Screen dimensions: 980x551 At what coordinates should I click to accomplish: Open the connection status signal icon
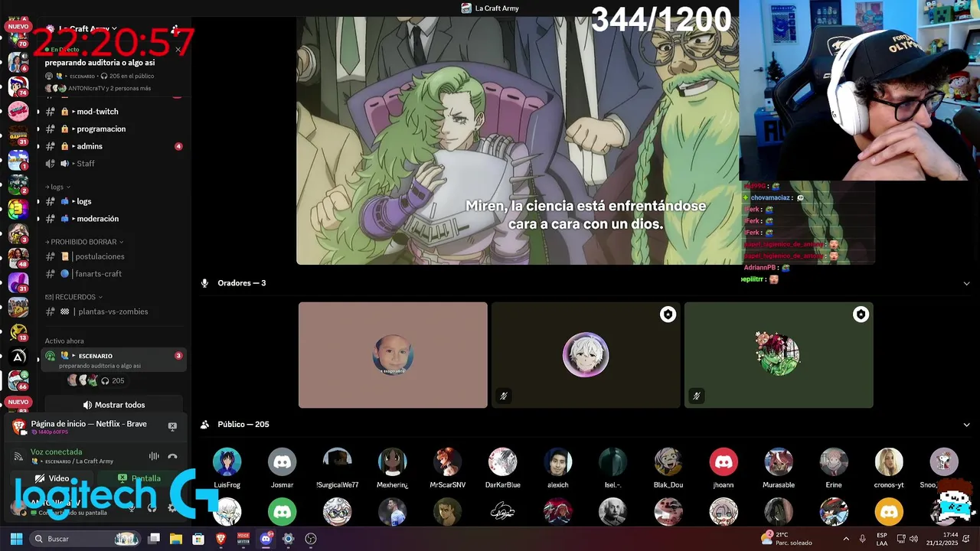[18, 456]
